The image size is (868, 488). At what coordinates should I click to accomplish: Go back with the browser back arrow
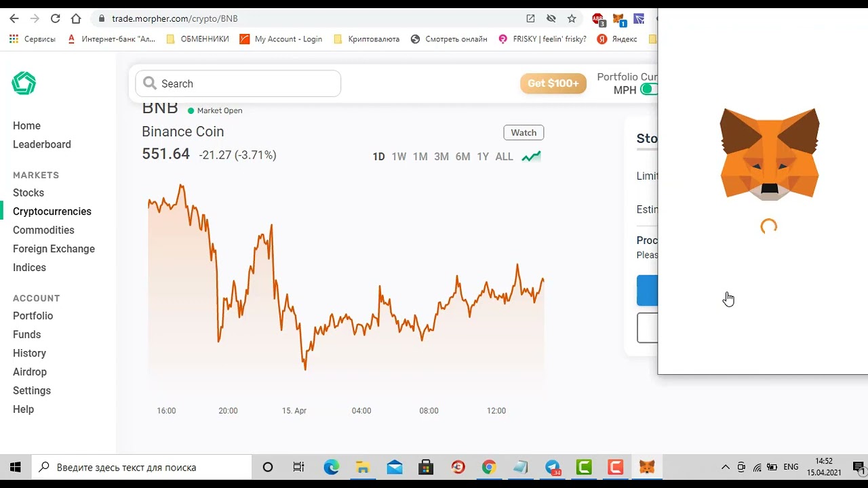coord(14,19)
